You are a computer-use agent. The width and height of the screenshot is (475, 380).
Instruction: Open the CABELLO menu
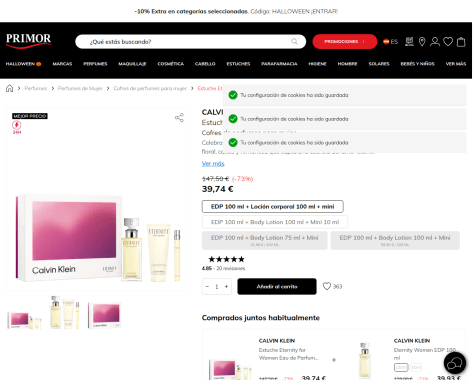coord(205,64)
